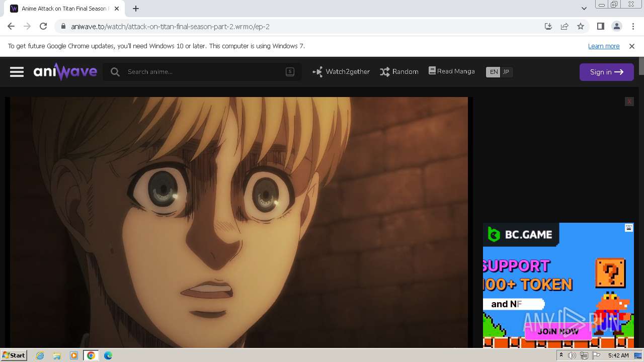Screen dimensions: 644x362
Task: Open Watch2gether
Action: [x=341, y=72]
